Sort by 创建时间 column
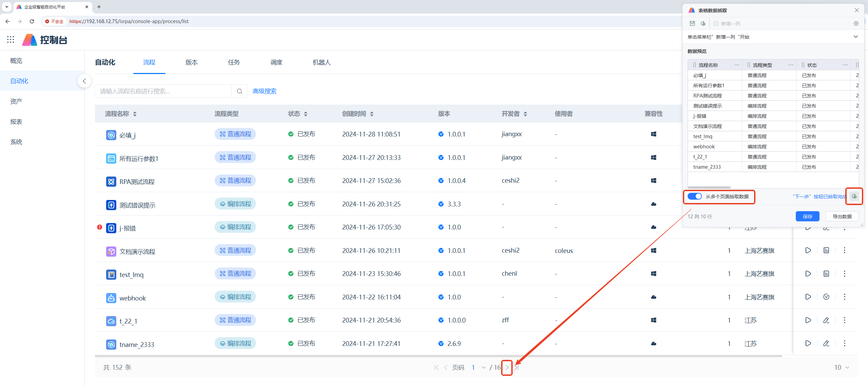This screenshot has height=386, width=868. (x=372, y=114)
